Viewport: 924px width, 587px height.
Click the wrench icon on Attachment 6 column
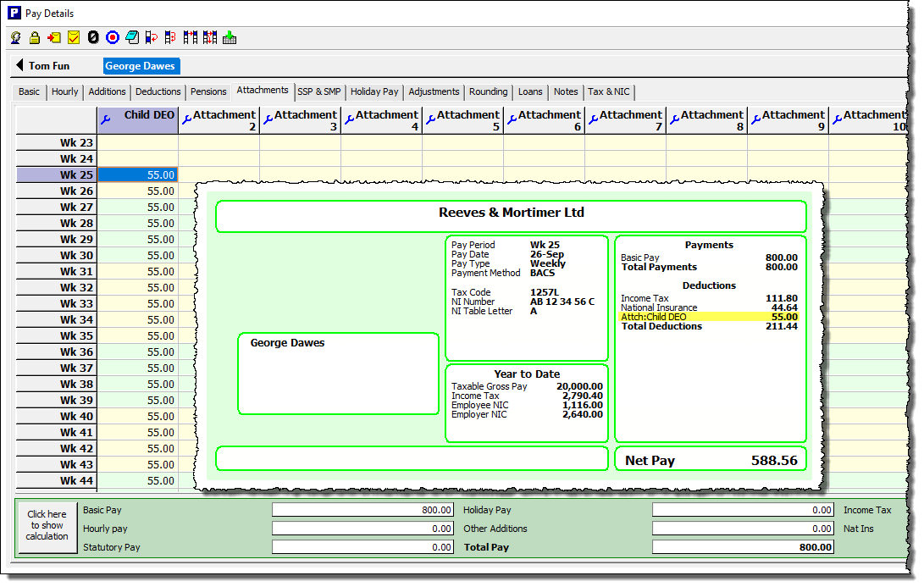pyautogui.click(x=512, y=119)
